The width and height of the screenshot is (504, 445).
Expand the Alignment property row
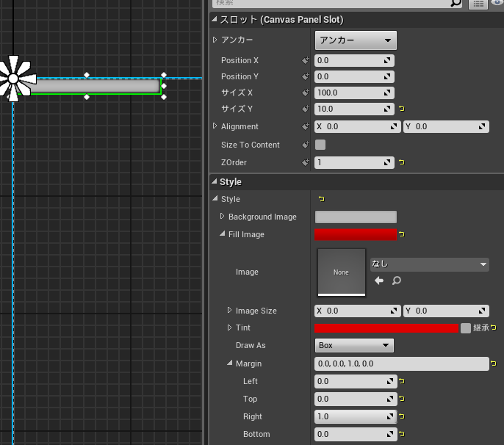click(x=215, y=126)
